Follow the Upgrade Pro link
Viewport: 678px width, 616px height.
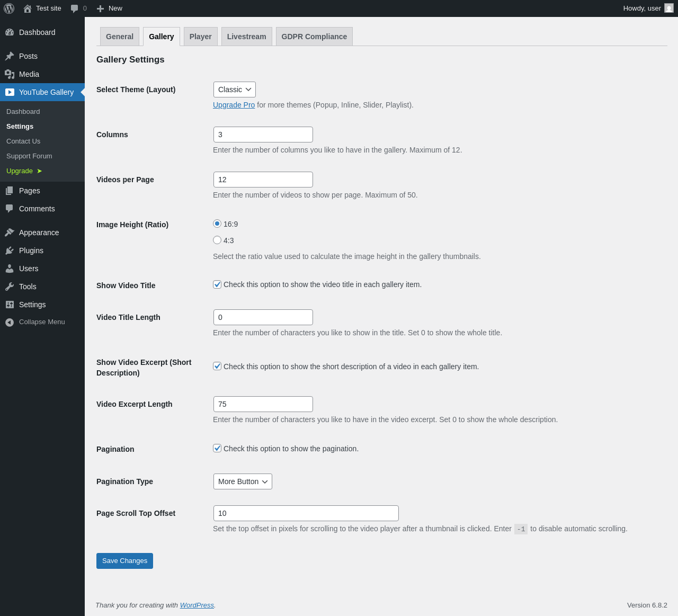pyautogui.click(x=234, y=105)
